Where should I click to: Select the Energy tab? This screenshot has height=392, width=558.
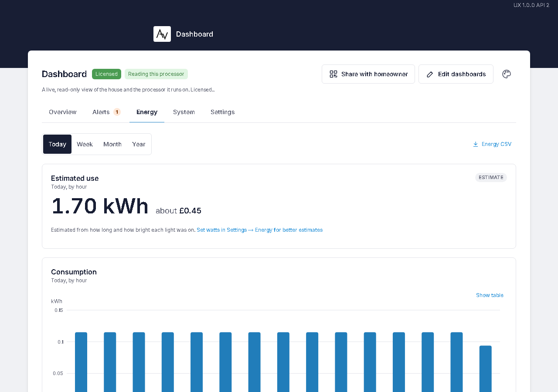point(147,112)
